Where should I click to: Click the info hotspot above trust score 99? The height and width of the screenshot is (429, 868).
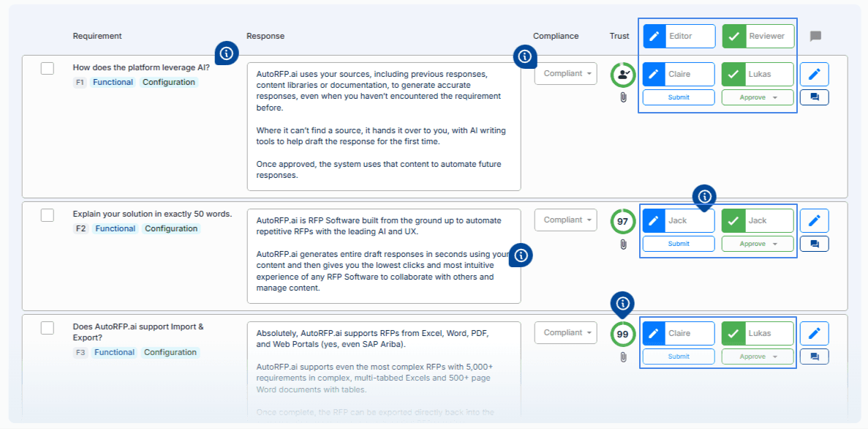[623, 303]
